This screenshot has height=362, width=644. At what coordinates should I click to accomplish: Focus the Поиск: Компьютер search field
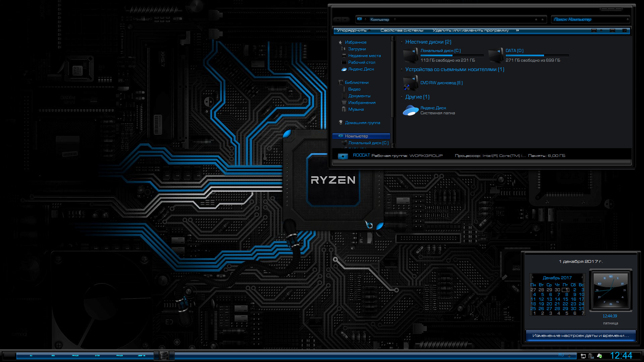[590, 19]
